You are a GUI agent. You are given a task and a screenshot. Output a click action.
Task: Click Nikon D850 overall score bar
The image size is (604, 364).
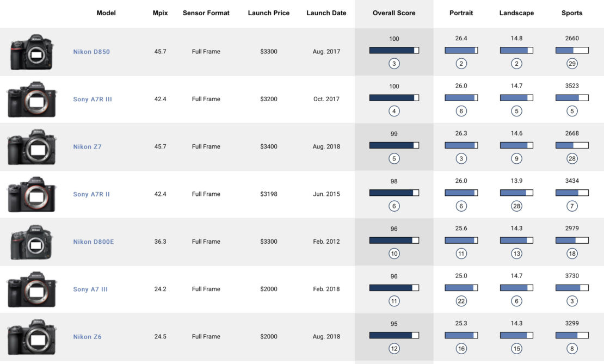(394, 50)
